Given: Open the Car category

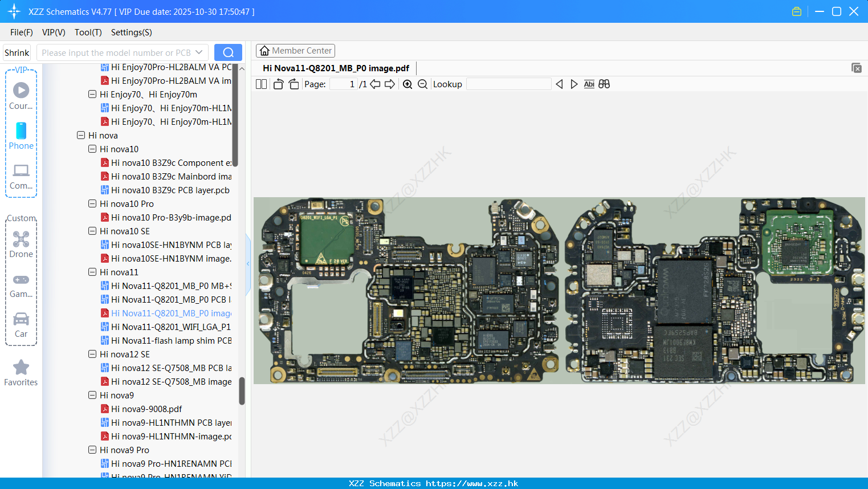Looking at the screenshot, I should click(x=21, y=319).
